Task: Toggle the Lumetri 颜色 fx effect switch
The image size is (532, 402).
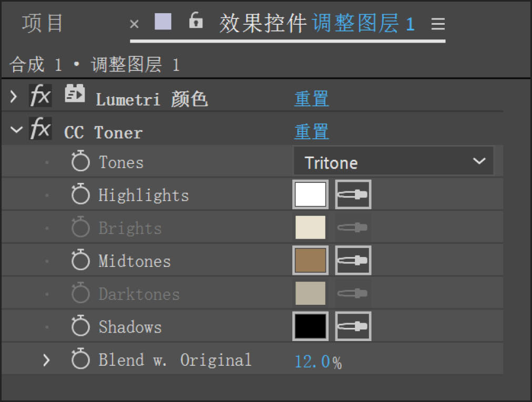Action: tap(40, 97)
